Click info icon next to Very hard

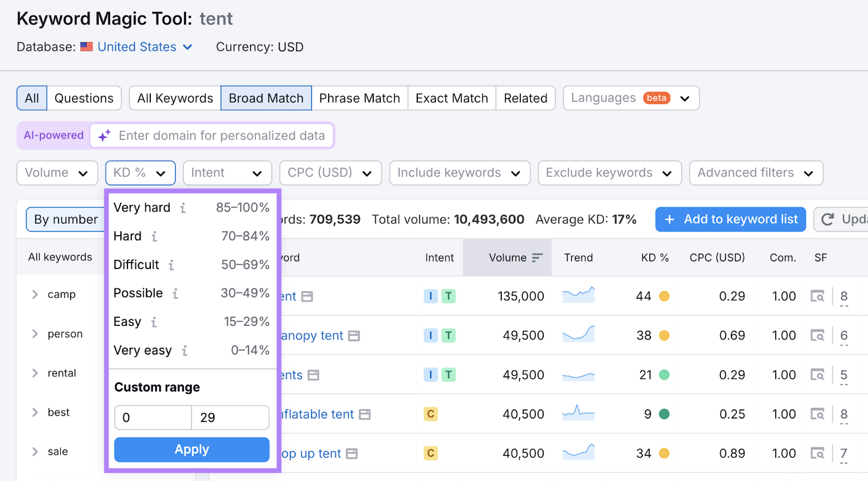click(183, 208)
